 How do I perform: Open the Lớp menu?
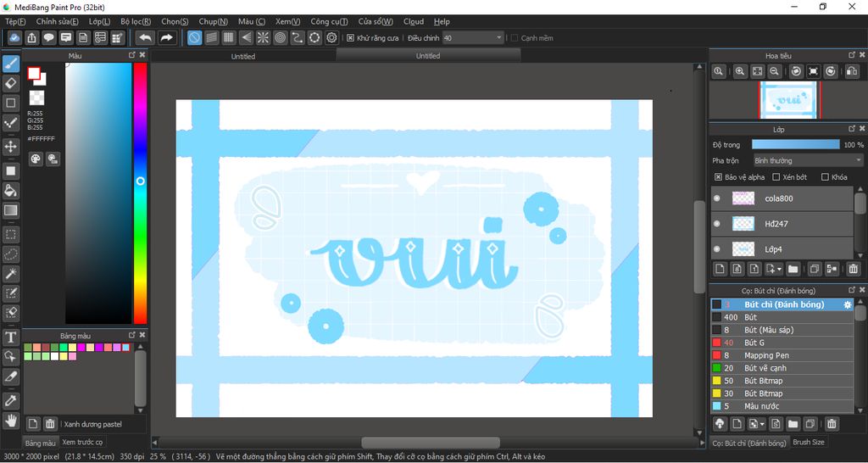(x=100, y=21)
